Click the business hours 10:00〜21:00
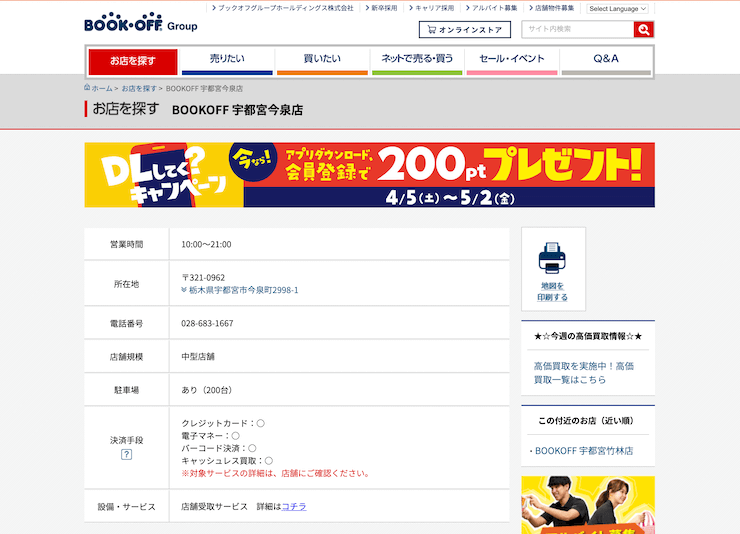 click(x=206, y=244)
